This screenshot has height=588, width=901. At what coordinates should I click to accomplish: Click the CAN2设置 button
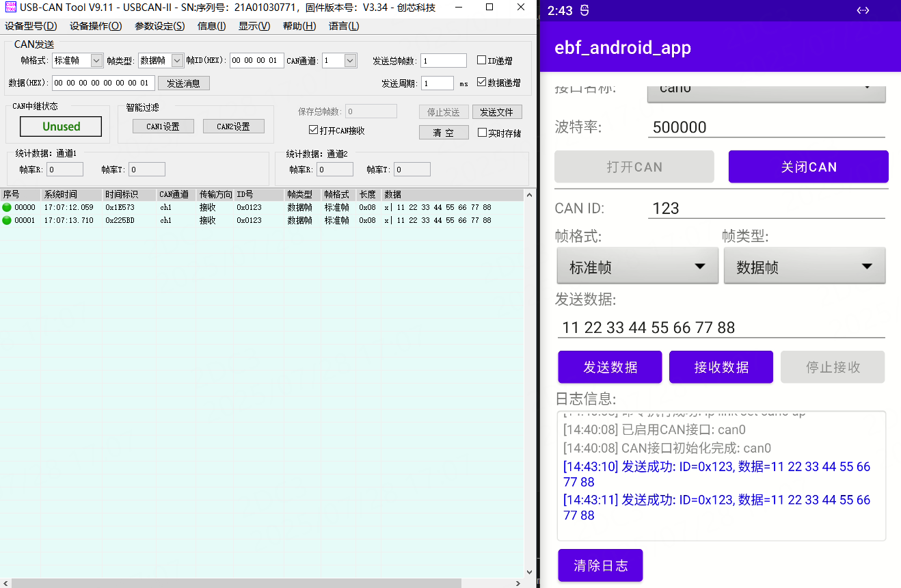pyautogui.click(x=233, y=126)
